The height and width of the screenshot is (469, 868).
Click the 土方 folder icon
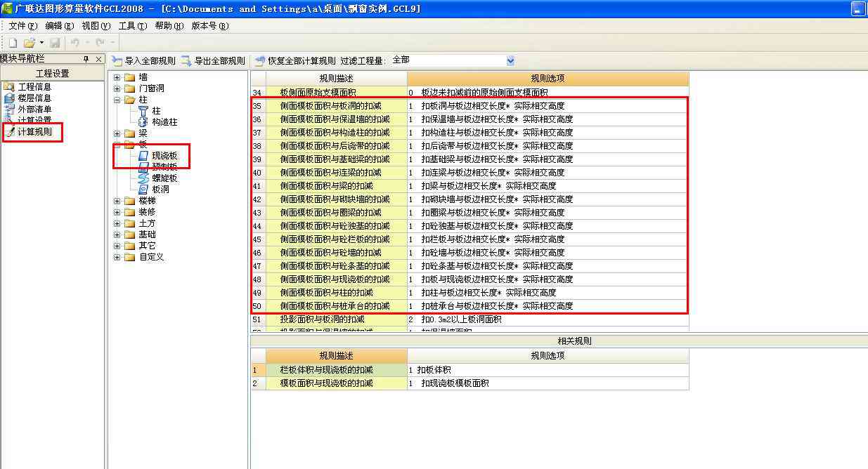tap(129, 223)
